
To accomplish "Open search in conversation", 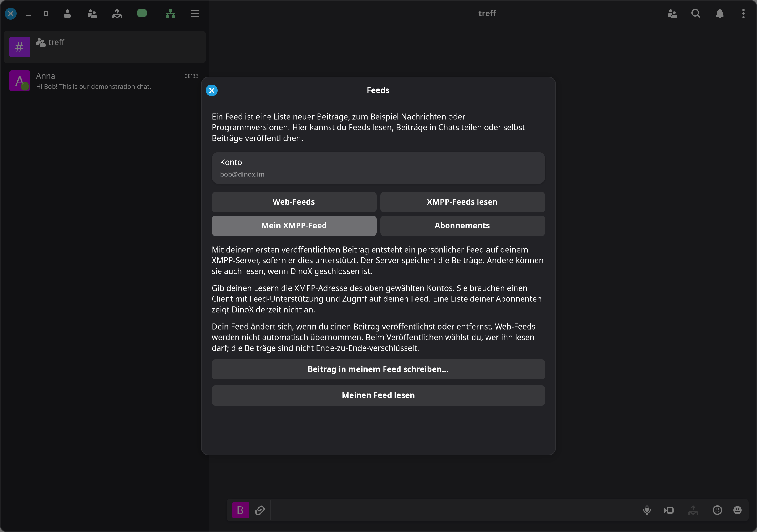I will pyautogui.click(x=696, y=14).
